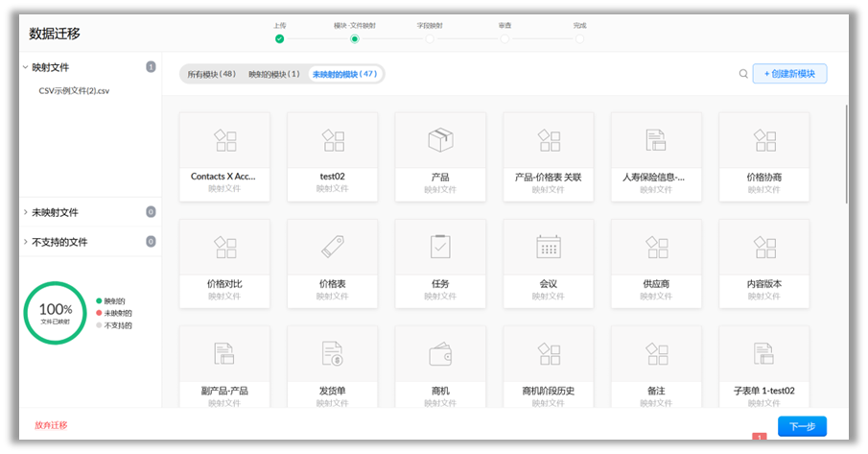Click the 创建新模块 button

tap(789, 74)
